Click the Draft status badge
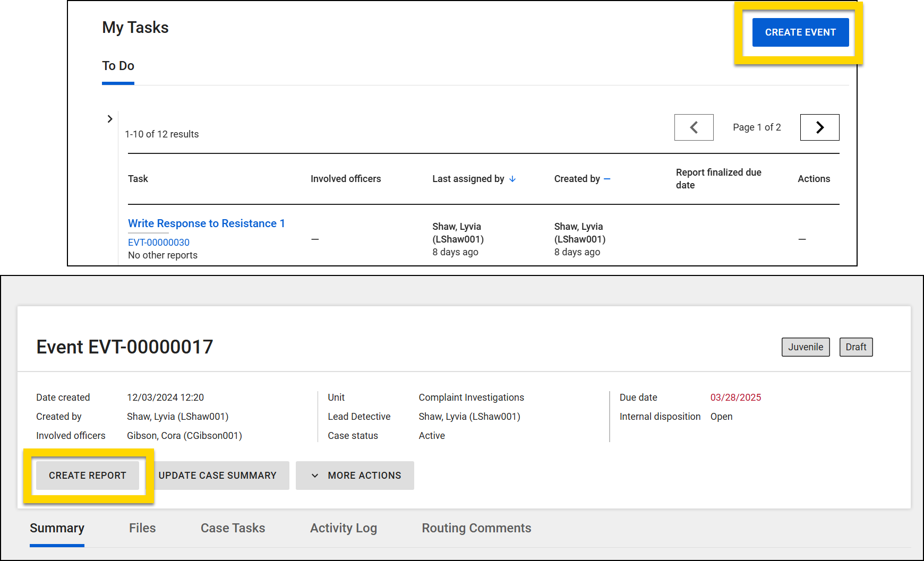 tap(855, 347)
